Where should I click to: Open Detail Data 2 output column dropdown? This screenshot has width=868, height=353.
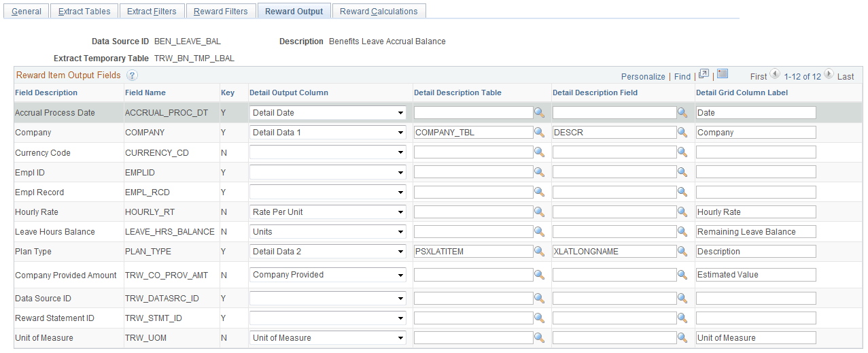point(328,251)
